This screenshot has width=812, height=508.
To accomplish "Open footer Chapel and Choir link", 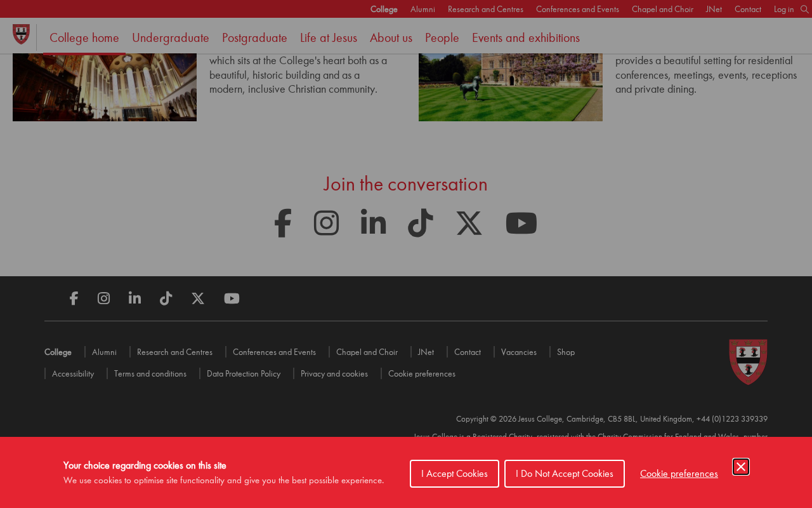I will pyautogui.click(x=367, y=352).
